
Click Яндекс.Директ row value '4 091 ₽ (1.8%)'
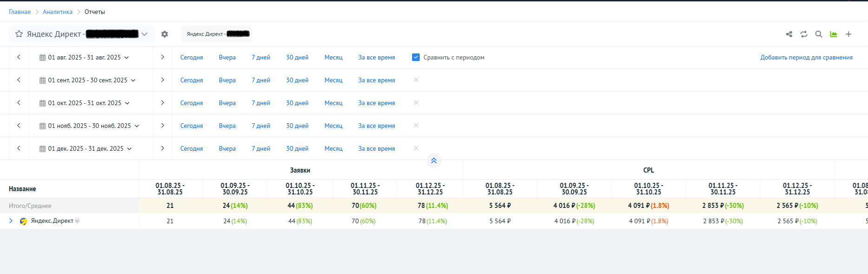pos(649,221)
